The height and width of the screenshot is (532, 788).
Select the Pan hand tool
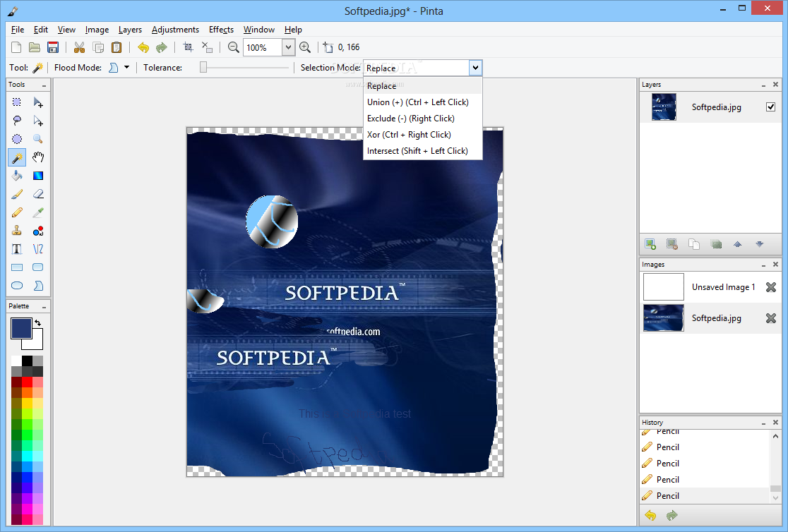tap(37, 157)
